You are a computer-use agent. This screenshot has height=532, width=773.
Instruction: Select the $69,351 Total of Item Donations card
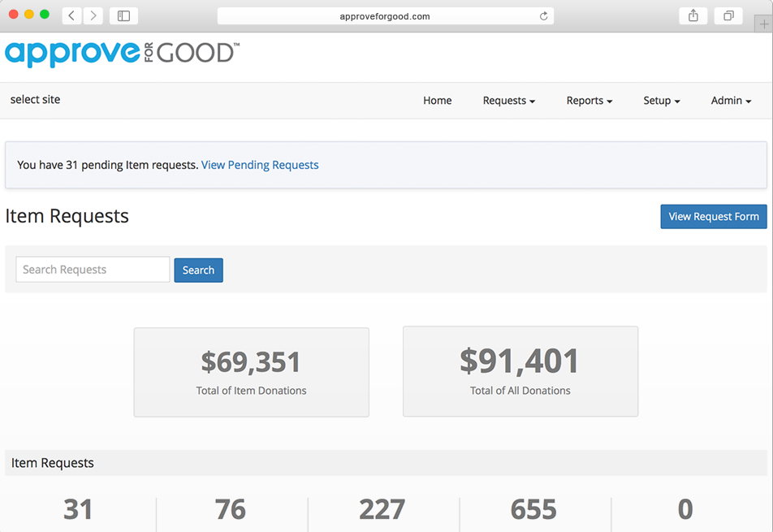click(x=252, y=372)
